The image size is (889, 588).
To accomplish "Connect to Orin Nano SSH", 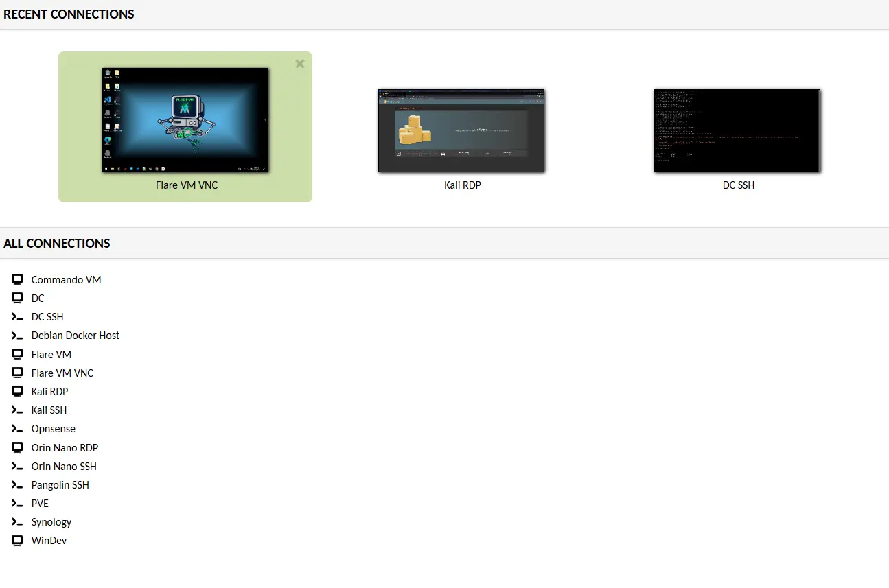I will pos(64,467).
